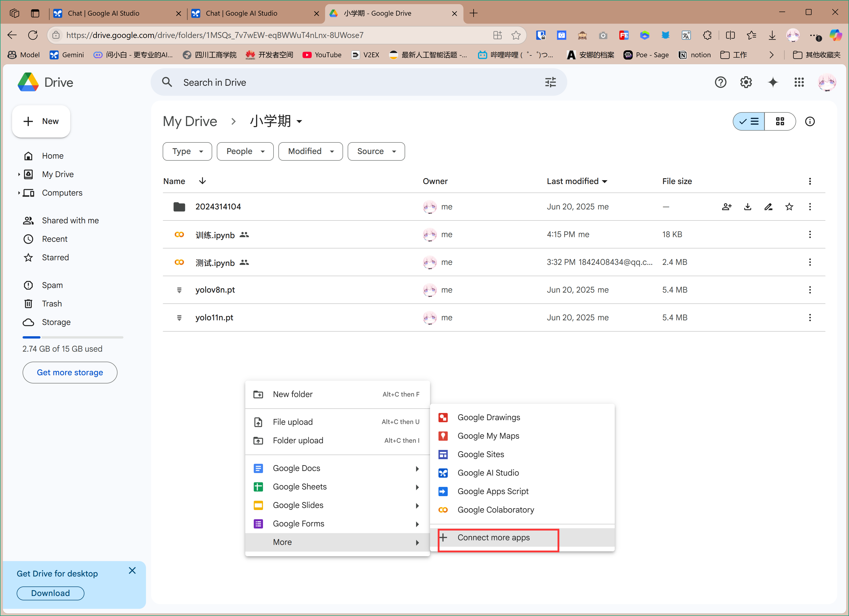Reverse name sort direction arrow
Viewport: 849px width, 616px height.
(202, 181)
